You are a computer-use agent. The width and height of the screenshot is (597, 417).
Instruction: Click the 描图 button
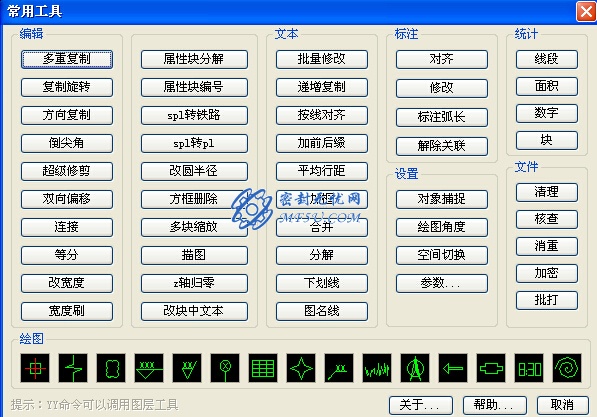pos(194,255)
